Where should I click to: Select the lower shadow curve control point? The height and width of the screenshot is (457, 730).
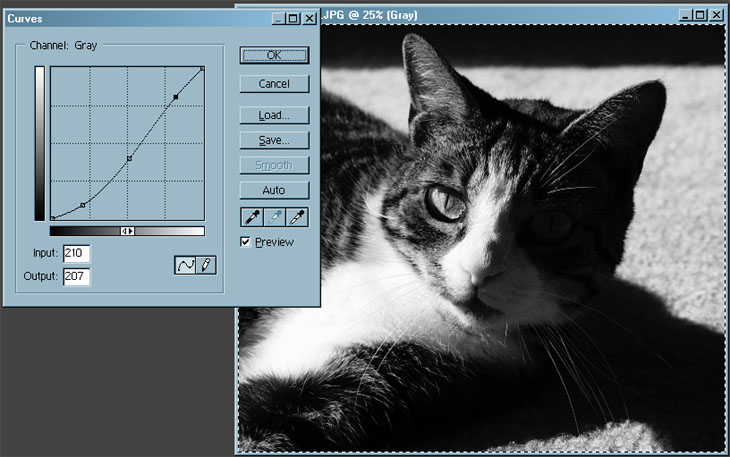pyautogui.click(x=83, y=205)
